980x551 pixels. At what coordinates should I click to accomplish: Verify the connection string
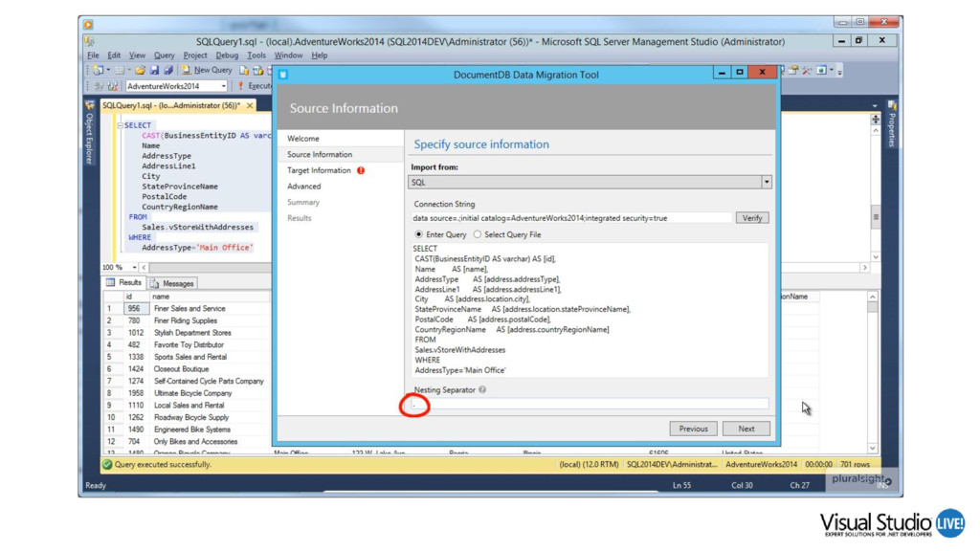pyautogui.click(x=752, y=218)
